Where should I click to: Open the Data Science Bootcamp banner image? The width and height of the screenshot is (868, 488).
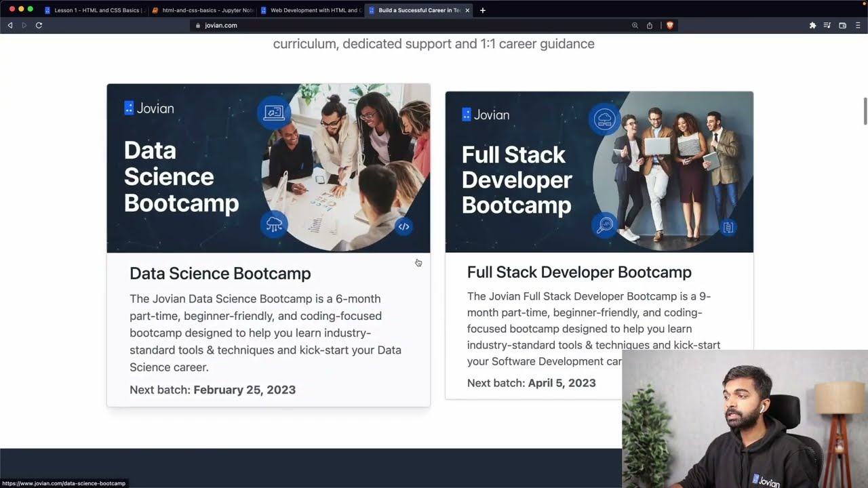click(269, 168)
